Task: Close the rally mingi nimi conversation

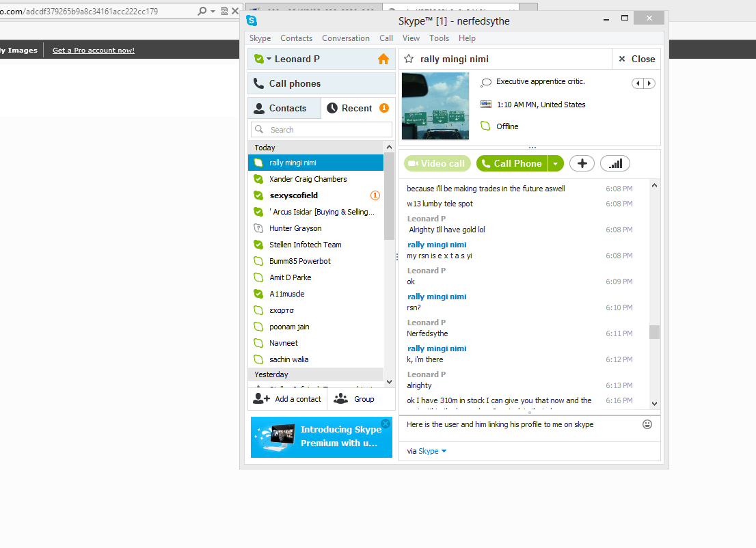Action: coord(636,59)
